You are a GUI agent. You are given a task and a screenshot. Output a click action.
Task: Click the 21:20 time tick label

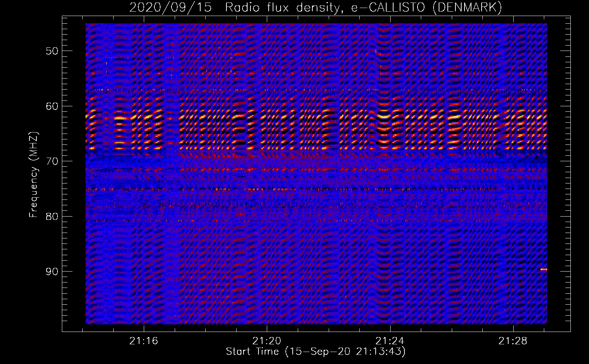point(267,341)
